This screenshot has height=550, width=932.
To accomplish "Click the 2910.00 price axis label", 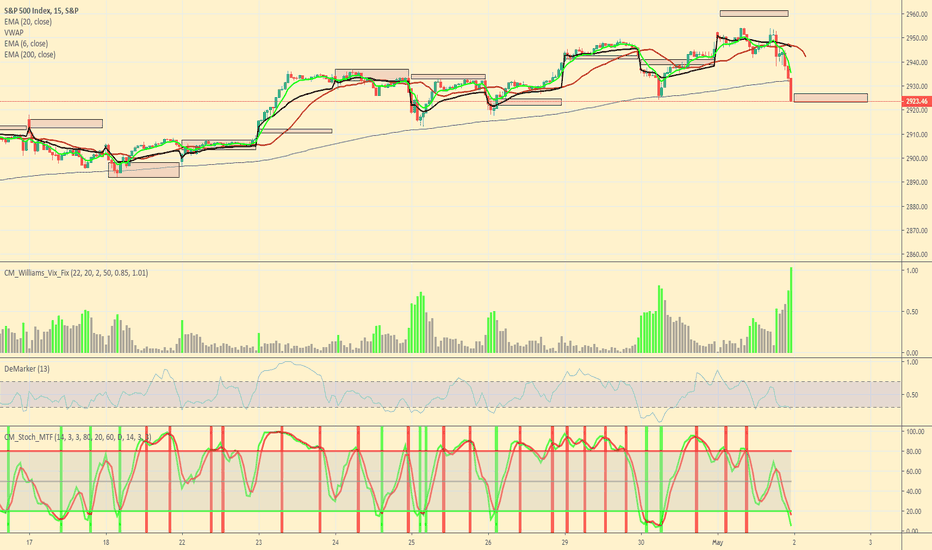I will [x=917, y=134].
